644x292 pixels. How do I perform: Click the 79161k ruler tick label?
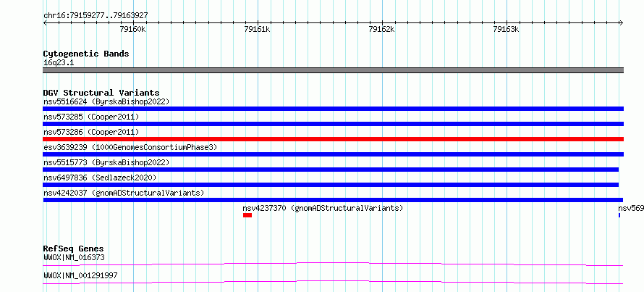click(257, 29)
